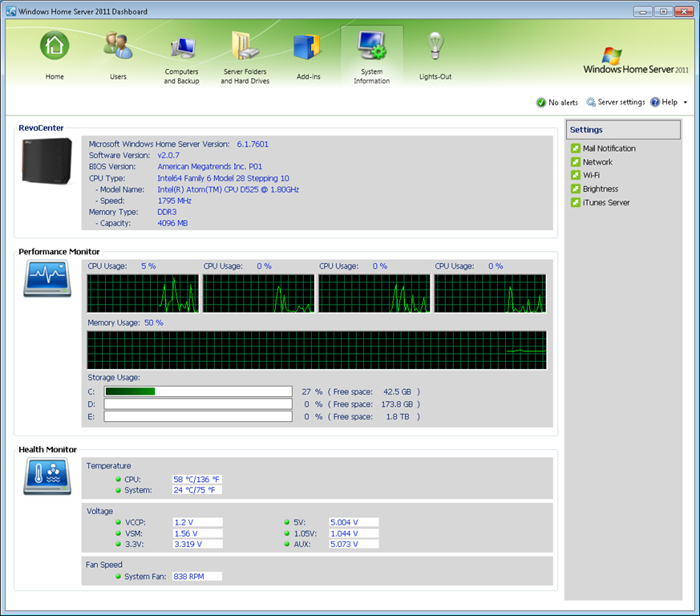
Task: Click the 1.05V voltage value 1.044 V
Action: click(x=354, y=533)
